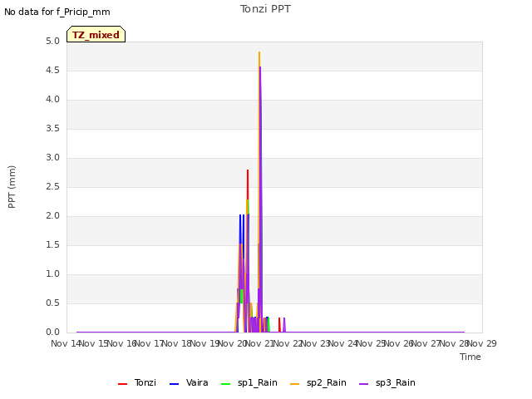
Task: Click the isolated purple spike near Nov 22
Action: pos(284,325)
